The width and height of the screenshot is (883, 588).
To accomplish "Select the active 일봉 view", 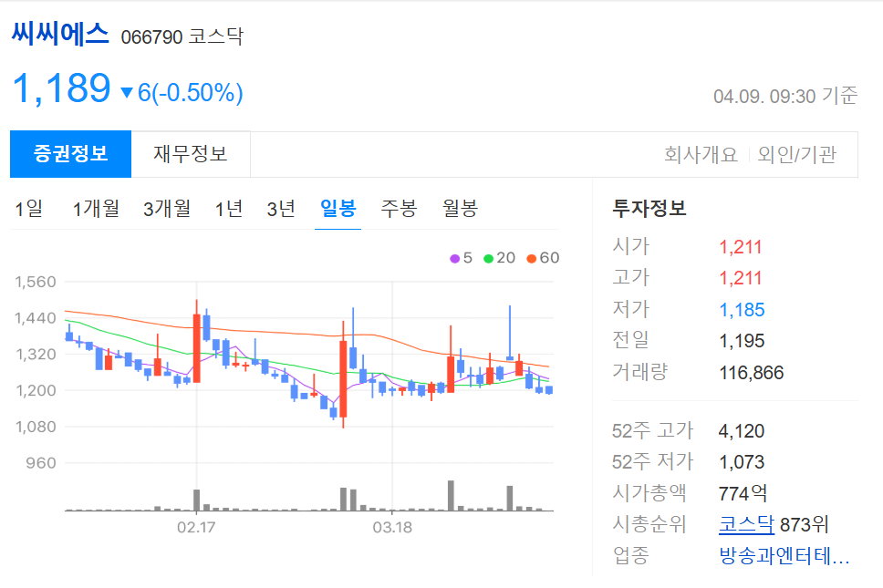I will pyautogui.click(x=338, y=208).
